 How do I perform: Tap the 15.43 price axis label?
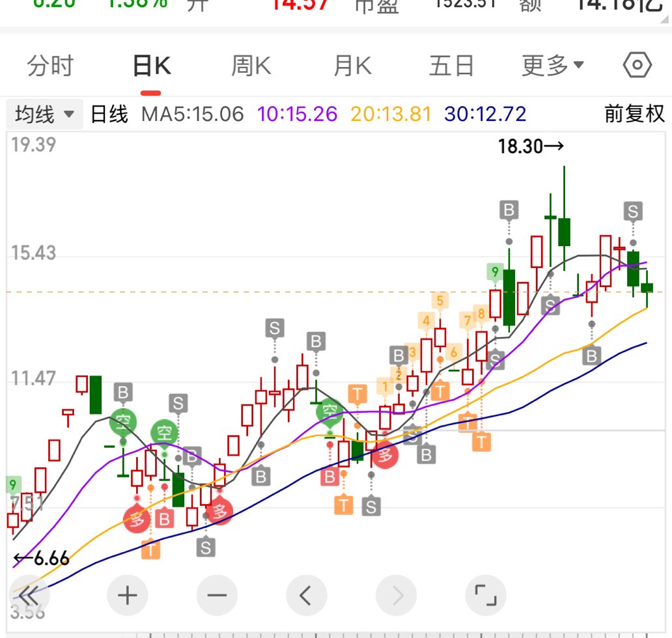33,253
